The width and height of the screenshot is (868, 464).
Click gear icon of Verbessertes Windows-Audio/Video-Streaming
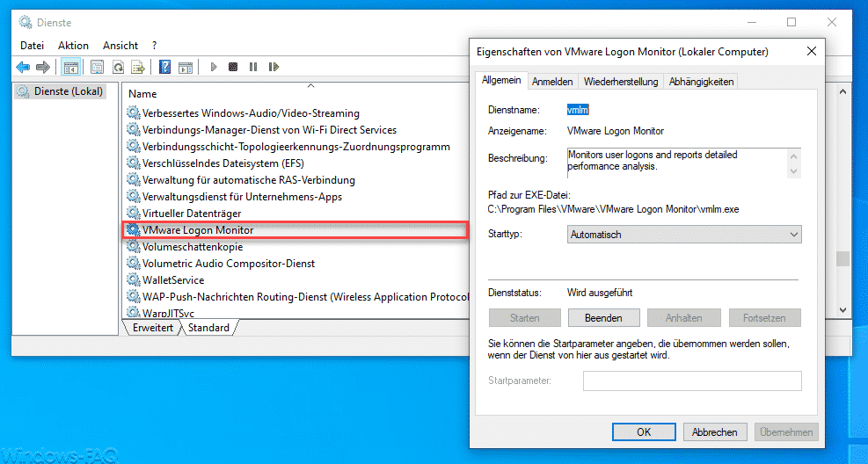(x=134, y=112)
